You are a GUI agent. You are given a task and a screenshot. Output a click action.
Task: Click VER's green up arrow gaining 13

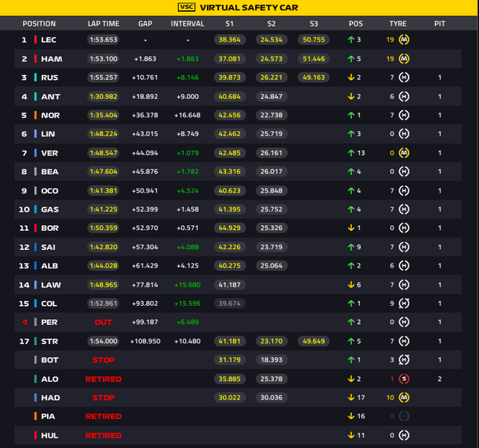[x=351, y=153]
